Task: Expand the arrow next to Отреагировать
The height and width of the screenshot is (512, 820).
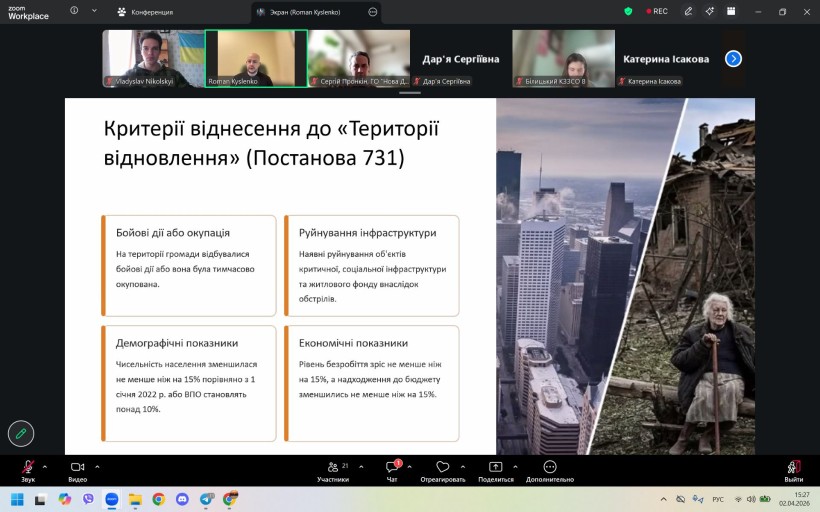Action: 463,467
